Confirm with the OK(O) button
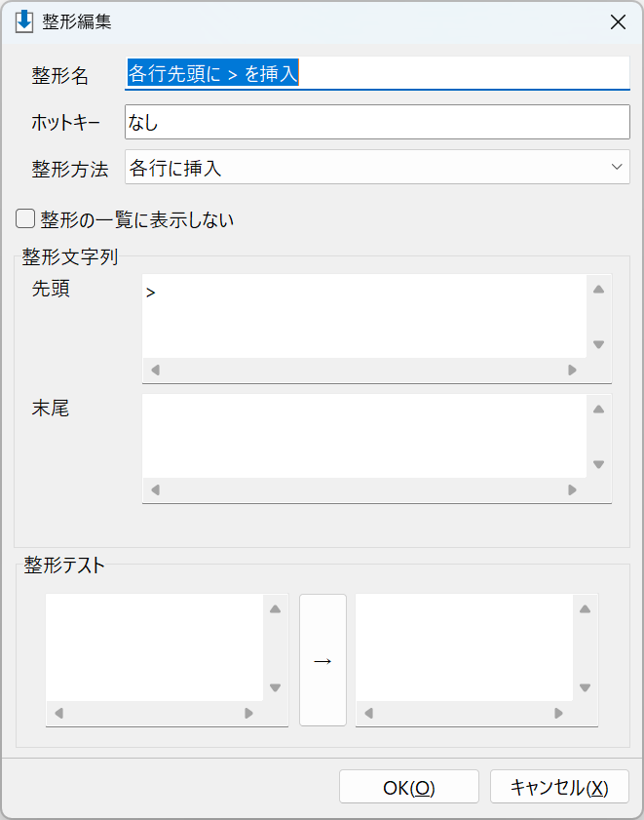 pos(409,786)
